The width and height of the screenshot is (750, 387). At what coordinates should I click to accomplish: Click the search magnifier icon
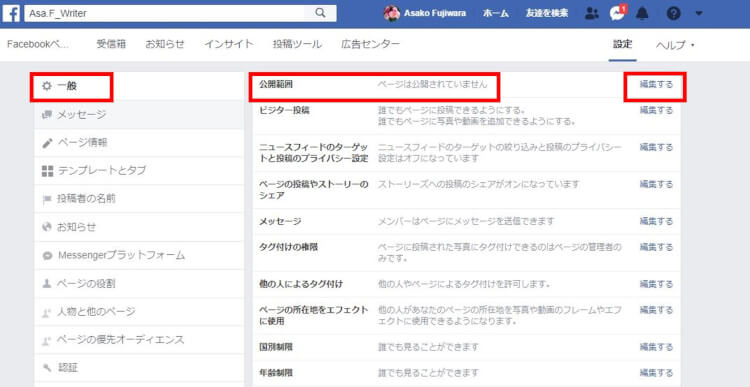pos(320,13)
